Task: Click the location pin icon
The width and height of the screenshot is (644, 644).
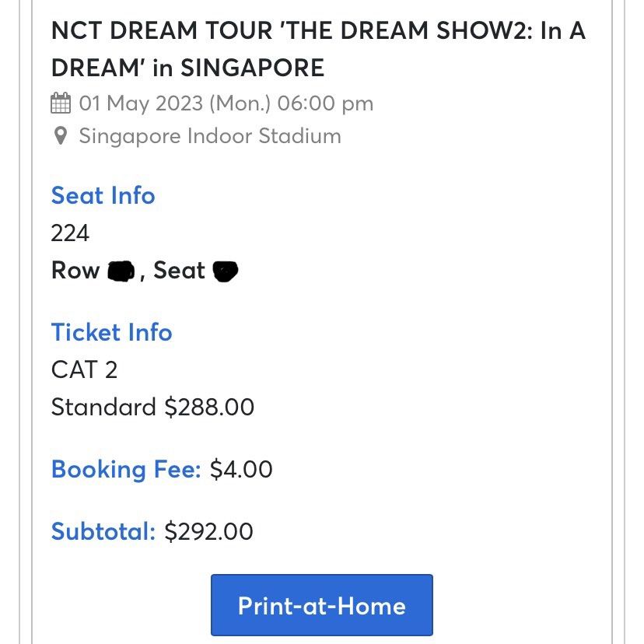Action: (x=60, y=136)
